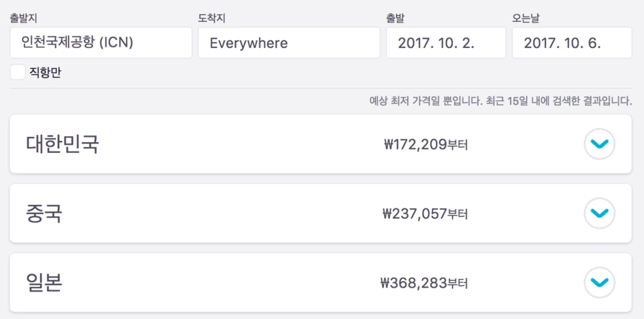Screen dimensions: 644x319
Task: Toggle the 직항만 checkbox
Action: [18, 72]
